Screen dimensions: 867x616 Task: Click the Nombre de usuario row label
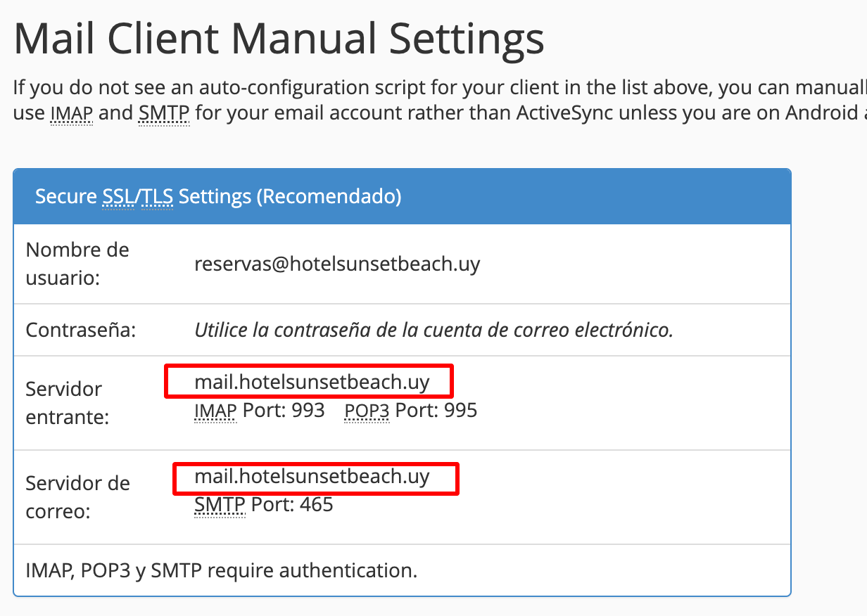click(77, 264)
